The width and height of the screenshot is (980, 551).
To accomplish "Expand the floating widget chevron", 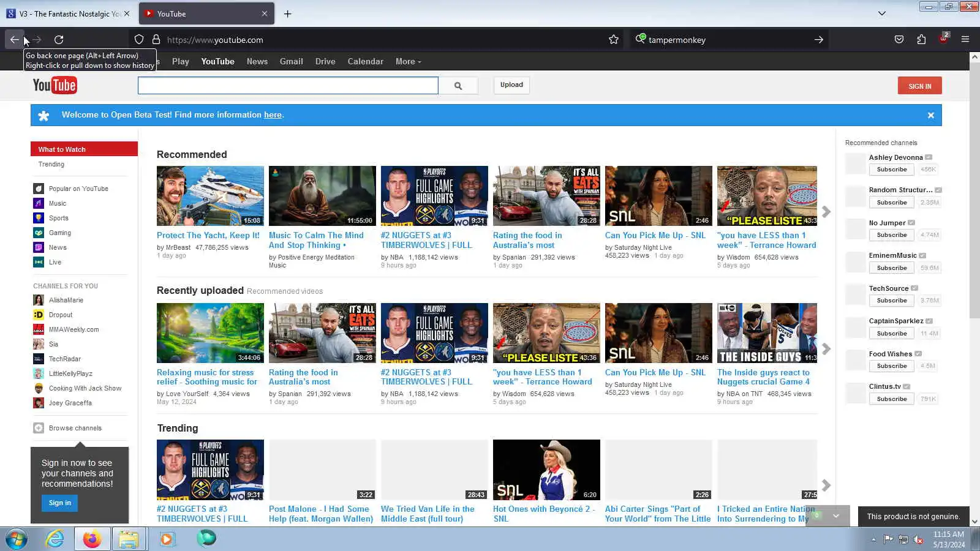I will (x=836, y=516).
